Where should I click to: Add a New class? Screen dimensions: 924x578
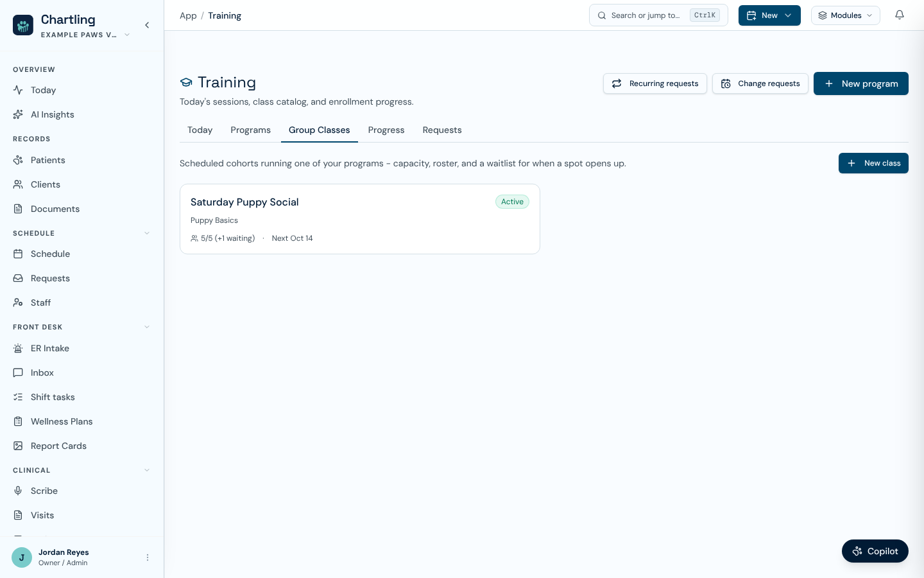click(x=873, y=163)
